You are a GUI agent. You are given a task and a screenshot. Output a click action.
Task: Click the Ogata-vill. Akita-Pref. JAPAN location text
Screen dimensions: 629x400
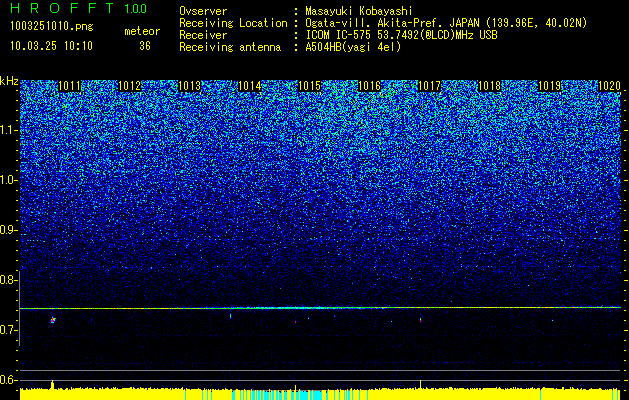(x=446, y=23)
